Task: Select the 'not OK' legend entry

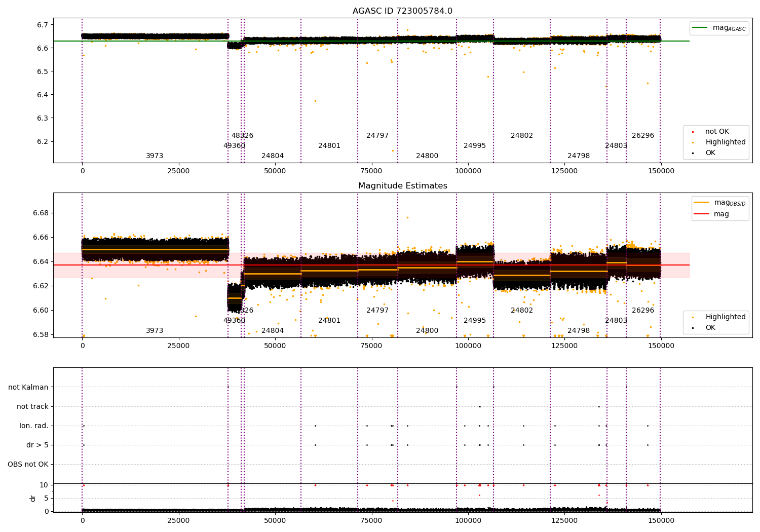Action: tap(717, 132)
